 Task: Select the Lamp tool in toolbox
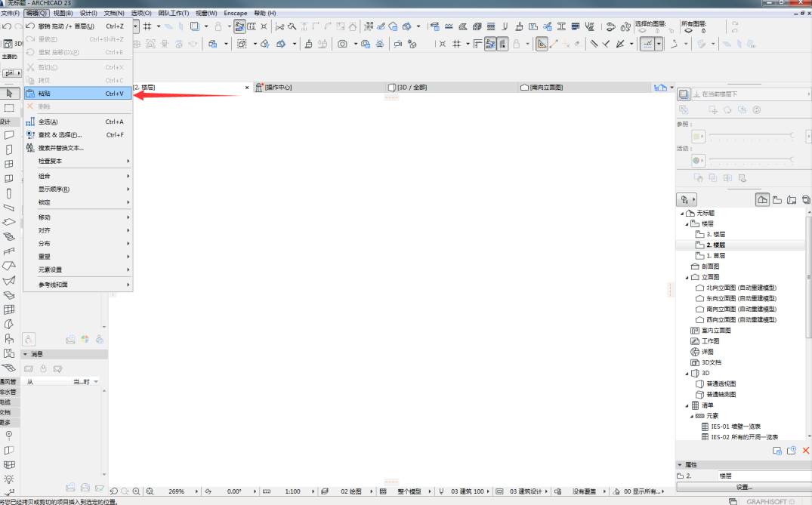point(9,479)
